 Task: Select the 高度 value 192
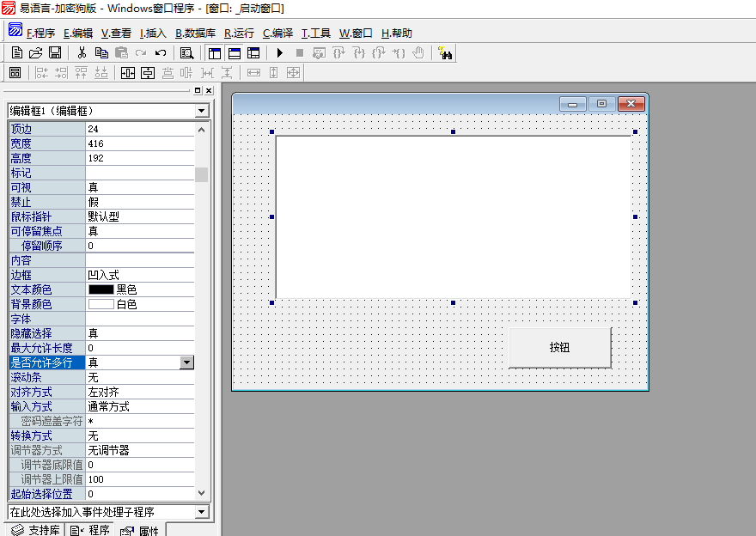coord(140,158)
